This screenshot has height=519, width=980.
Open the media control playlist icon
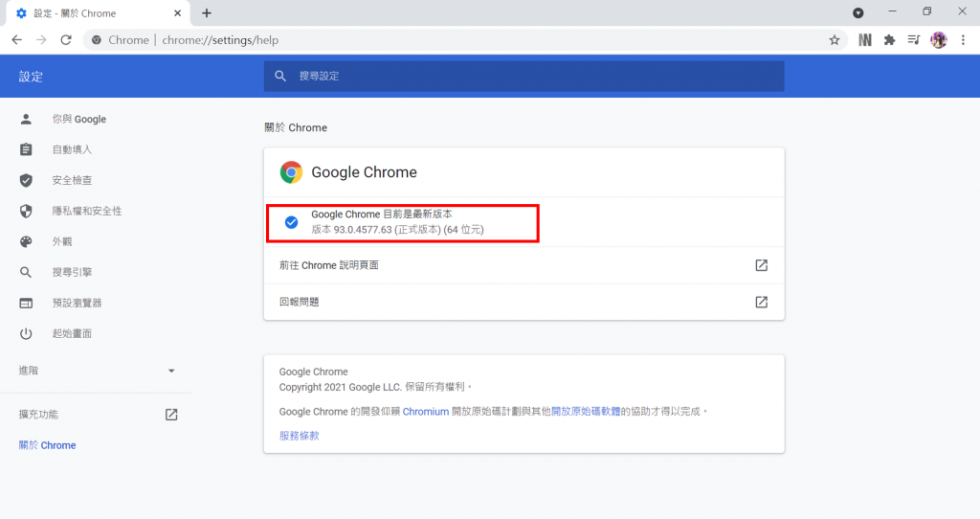click(x=914, y=40)
